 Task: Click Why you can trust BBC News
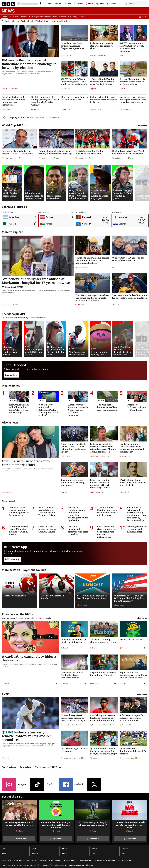coord(48,767)
